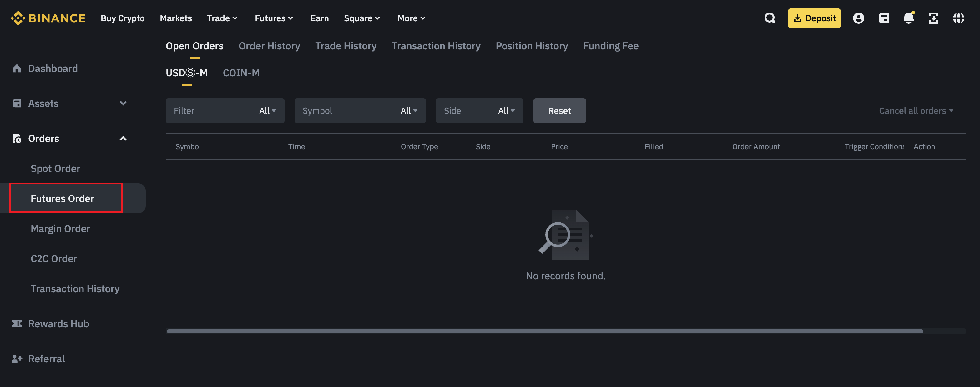Open Margin Order in sidebar
980x387 pixels.
click(x=60, y=229)
